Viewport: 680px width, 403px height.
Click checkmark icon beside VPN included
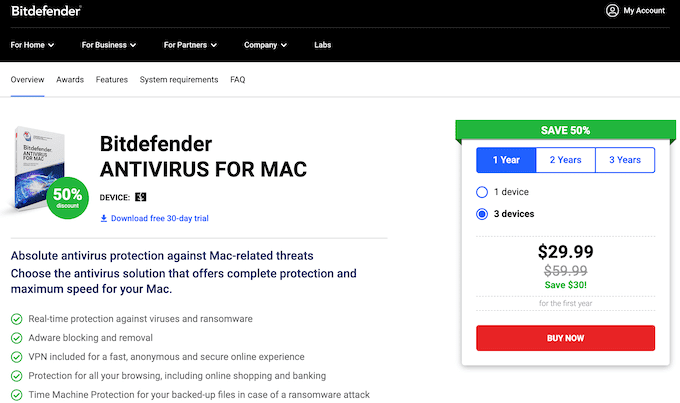click(x=16, y=357)
